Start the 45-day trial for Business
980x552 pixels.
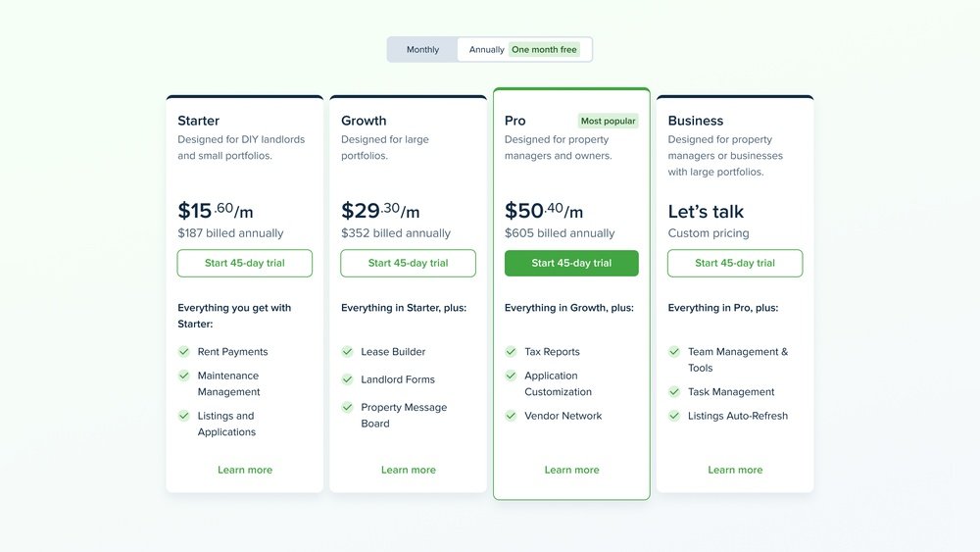pos(735,263)
